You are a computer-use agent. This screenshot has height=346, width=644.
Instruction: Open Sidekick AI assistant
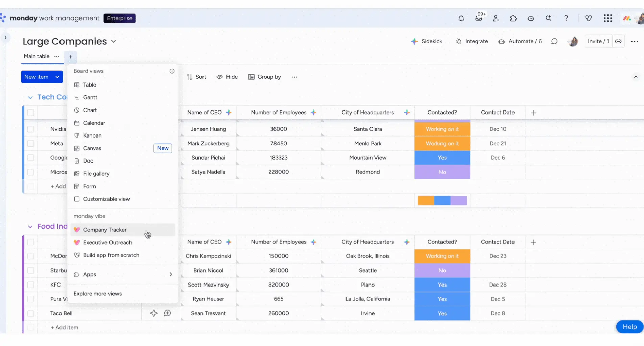coord(427,41)
